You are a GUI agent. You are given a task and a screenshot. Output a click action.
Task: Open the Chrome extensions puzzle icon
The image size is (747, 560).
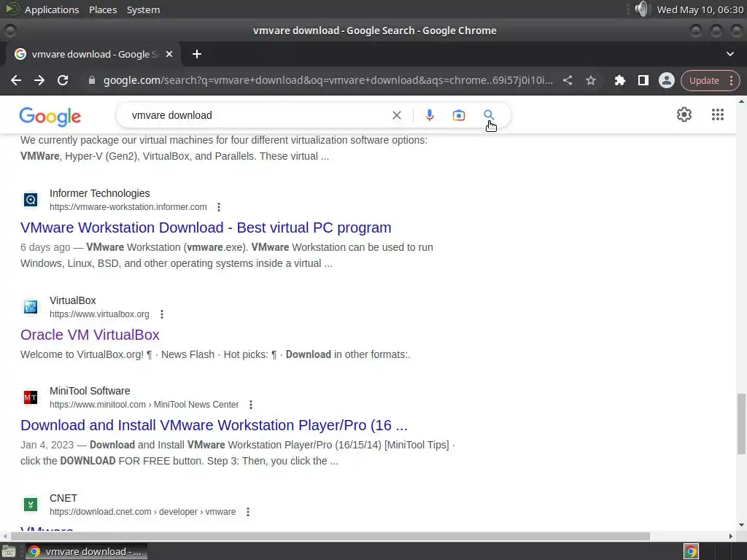coord(620,80)
